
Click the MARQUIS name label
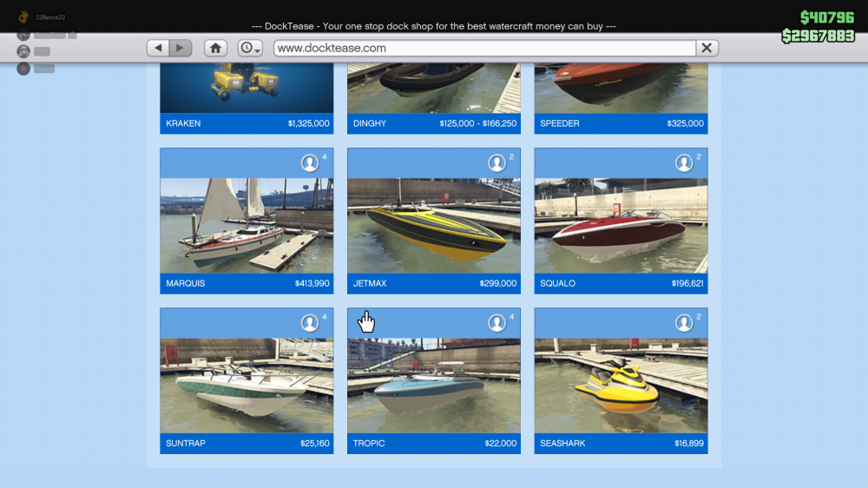point(186,284)
